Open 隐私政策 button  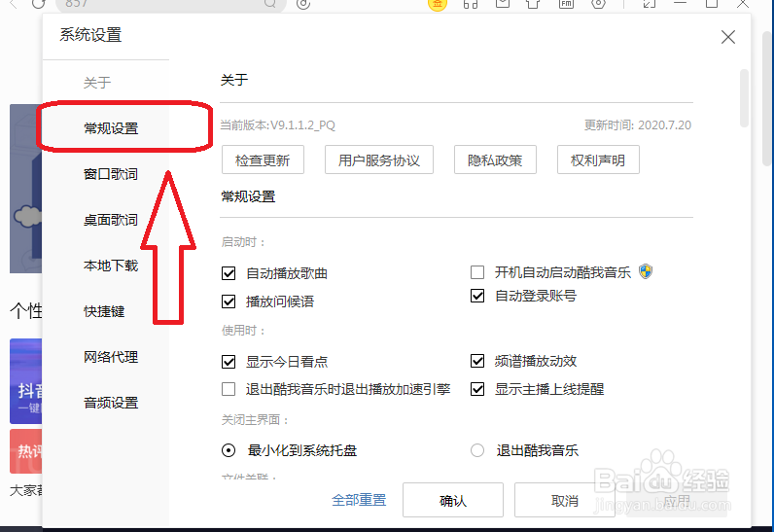click(495, 160)
